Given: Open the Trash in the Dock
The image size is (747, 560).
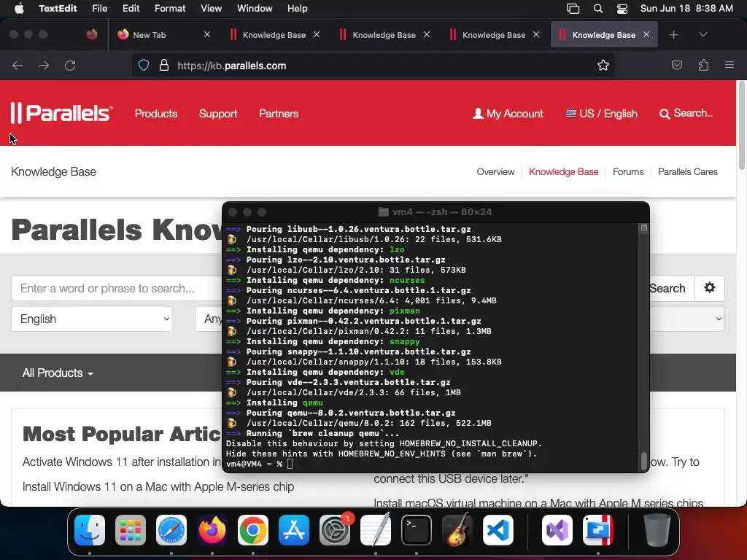Looking at the screenshot, I should click(657, 530).
